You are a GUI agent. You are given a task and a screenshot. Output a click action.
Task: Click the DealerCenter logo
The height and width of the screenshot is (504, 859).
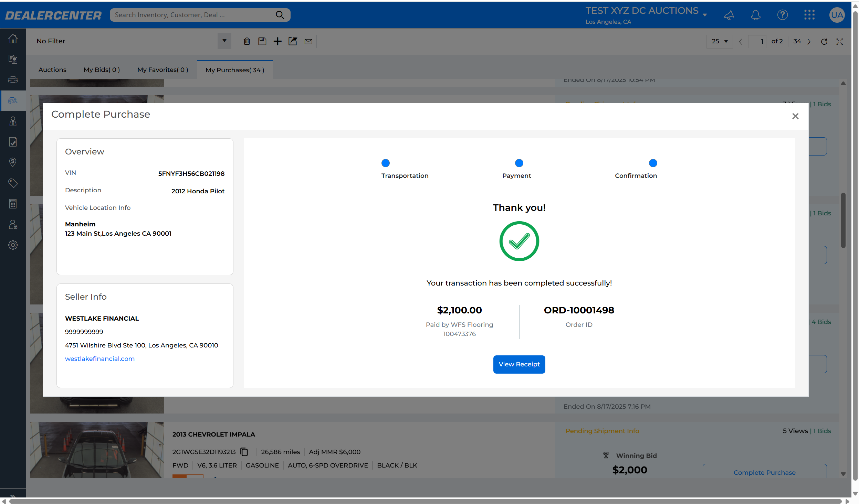(x=53, y=15)
